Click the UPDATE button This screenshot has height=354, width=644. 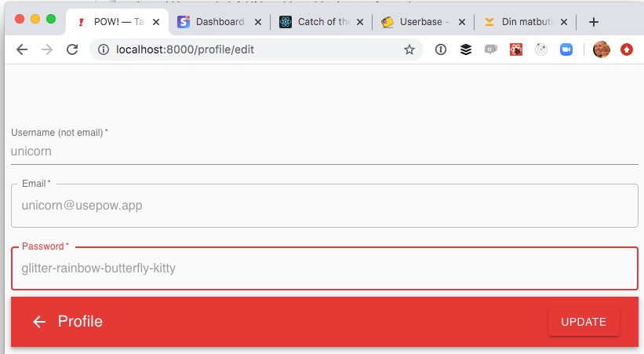(x=584, y=322)
